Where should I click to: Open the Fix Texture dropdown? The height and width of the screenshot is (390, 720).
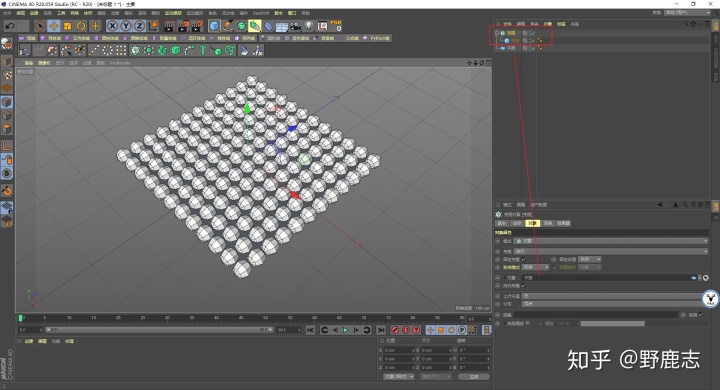click(x=590, y=260)
